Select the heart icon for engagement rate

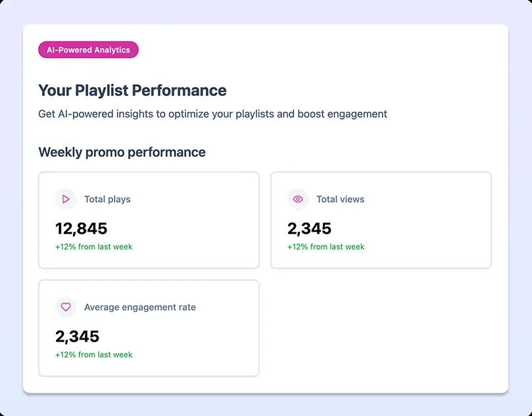click(65, 307)
